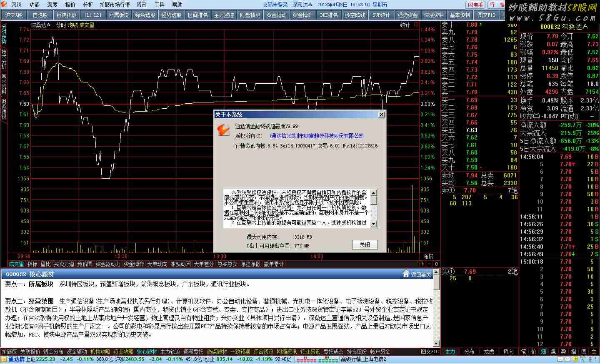
Task: Open the 扩展市场行情 menu
Action: pyautogui.click(x=115, y=5)
